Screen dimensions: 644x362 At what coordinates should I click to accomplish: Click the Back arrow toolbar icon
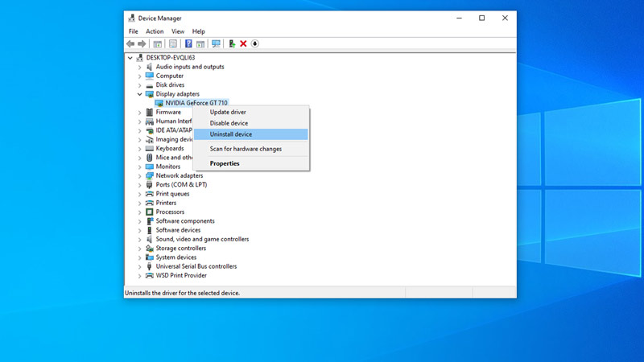130,43
